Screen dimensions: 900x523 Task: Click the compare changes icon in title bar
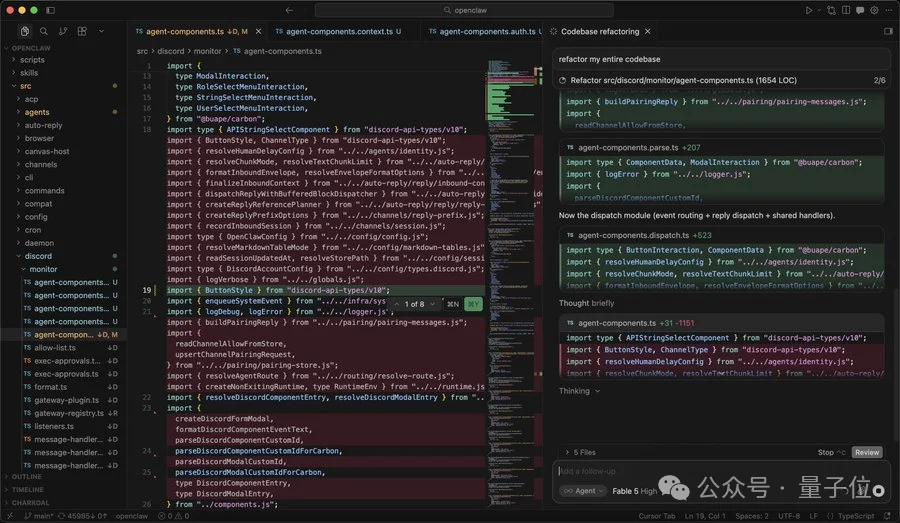click(831, 10)
